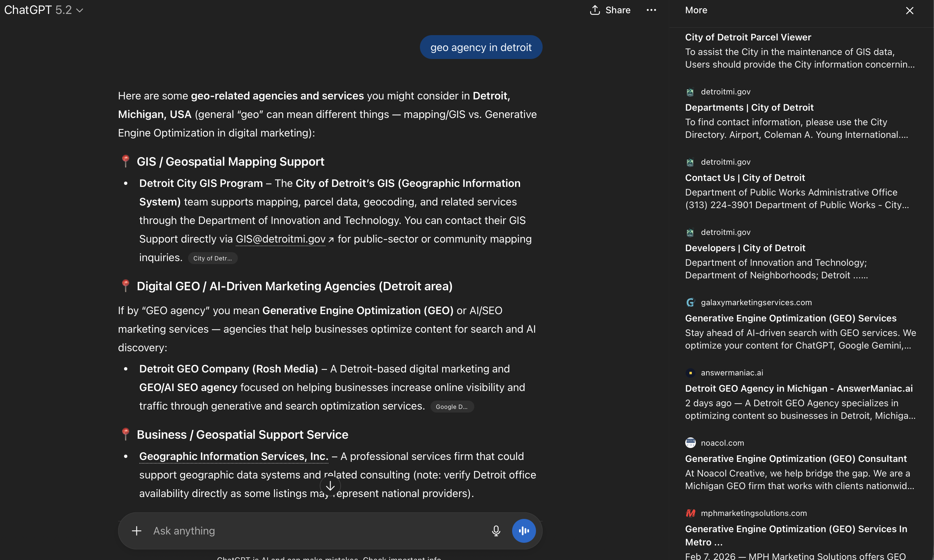This screenshot has height=560, width=934.
Task: Click the galaxymarketingservices.com favicon
Action: click(x=690, y=302)
